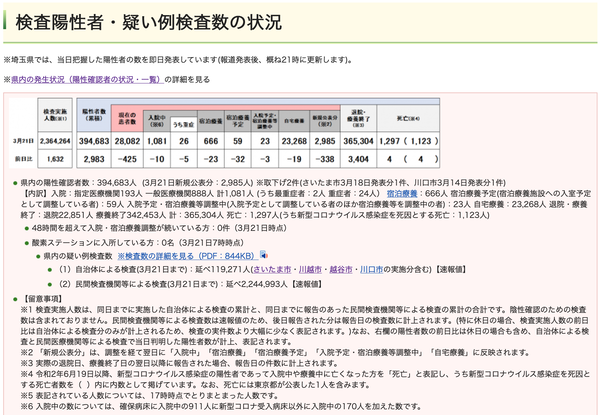The width and height of the screenshot is (600, 415).
Task: Click the 【留意事項】 heading text
Action: pos(42,299)
